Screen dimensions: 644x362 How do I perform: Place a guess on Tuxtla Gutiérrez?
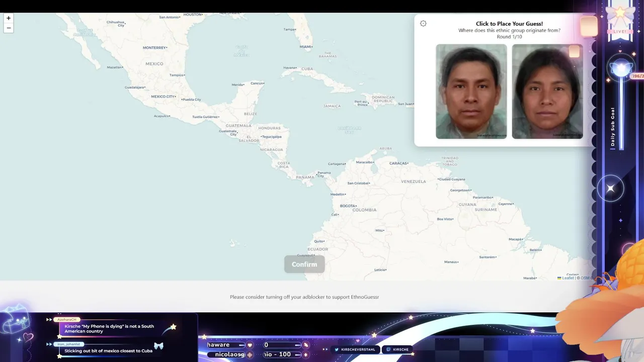tap(205, 117)
